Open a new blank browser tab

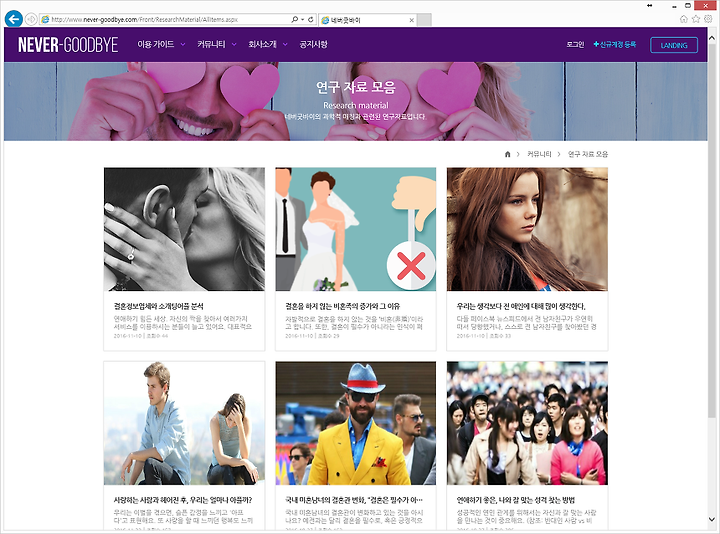coord(424,20)
